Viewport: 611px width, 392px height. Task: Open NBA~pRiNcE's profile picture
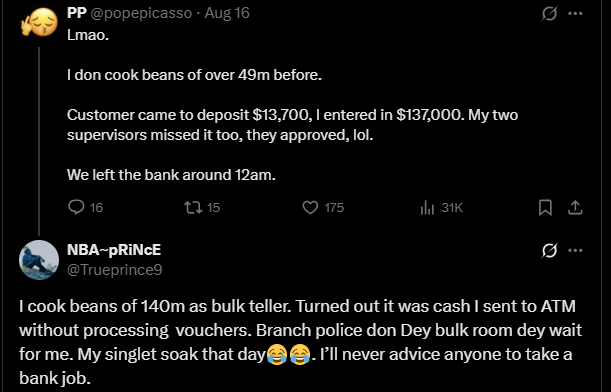[39, 260]
